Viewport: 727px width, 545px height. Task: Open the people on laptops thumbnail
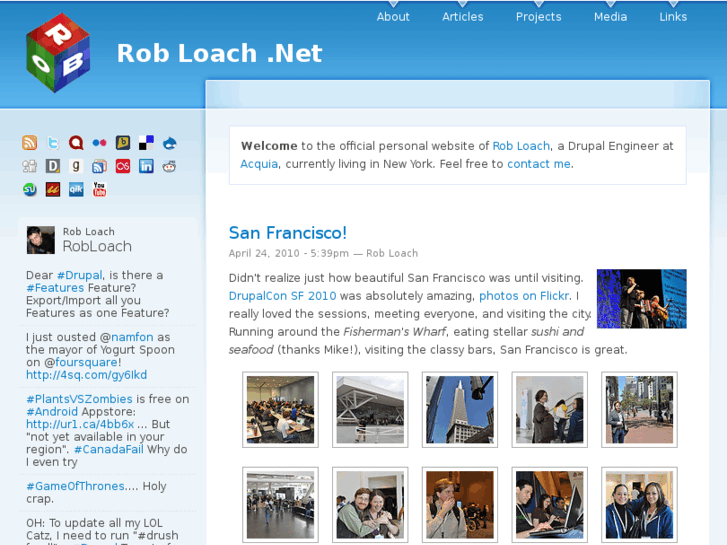[x=549, y=505]
